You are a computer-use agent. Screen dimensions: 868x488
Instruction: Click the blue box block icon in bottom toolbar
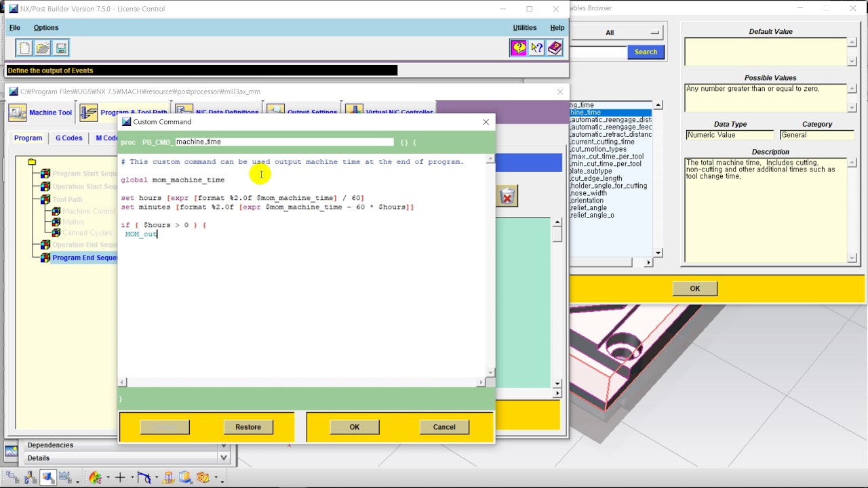[185, 478]
